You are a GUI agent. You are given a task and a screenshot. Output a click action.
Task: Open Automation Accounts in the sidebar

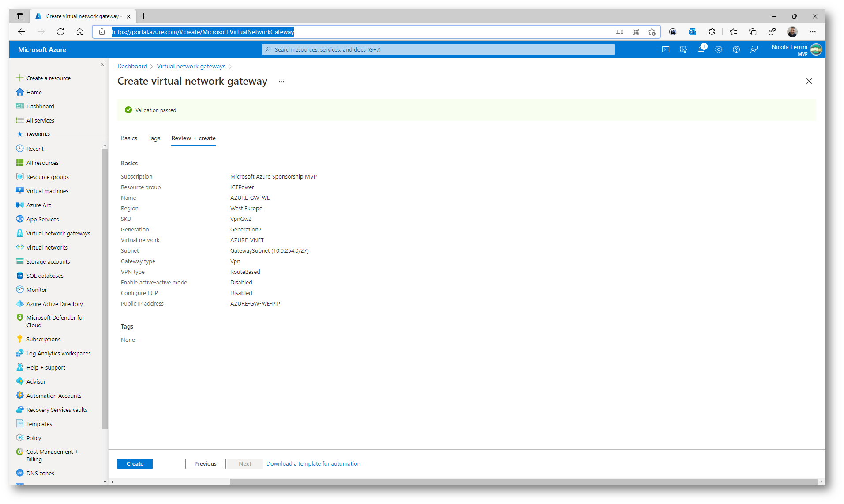coord(54,396)
